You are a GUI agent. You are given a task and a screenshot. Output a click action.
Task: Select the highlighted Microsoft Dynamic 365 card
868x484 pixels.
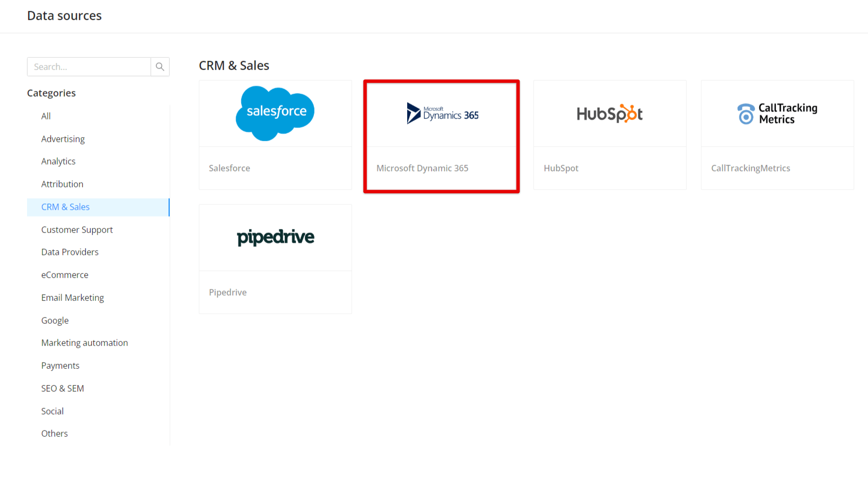tap(442, 136)
